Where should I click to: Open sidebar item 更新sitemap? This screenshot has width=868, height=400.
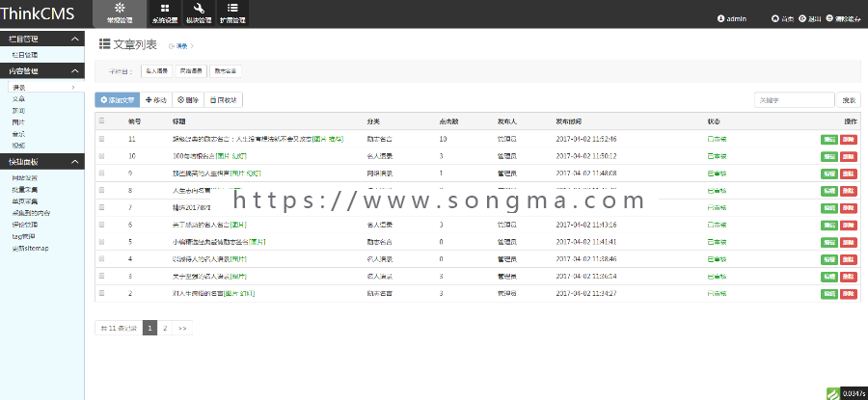point(31,249)
